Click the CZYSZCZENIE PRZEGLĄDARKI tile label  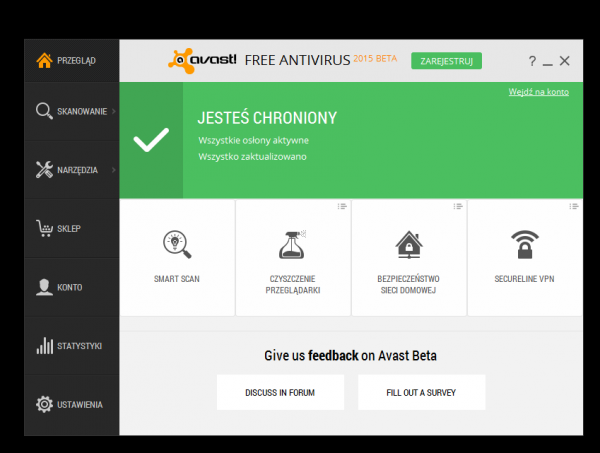tap(293, 284)
